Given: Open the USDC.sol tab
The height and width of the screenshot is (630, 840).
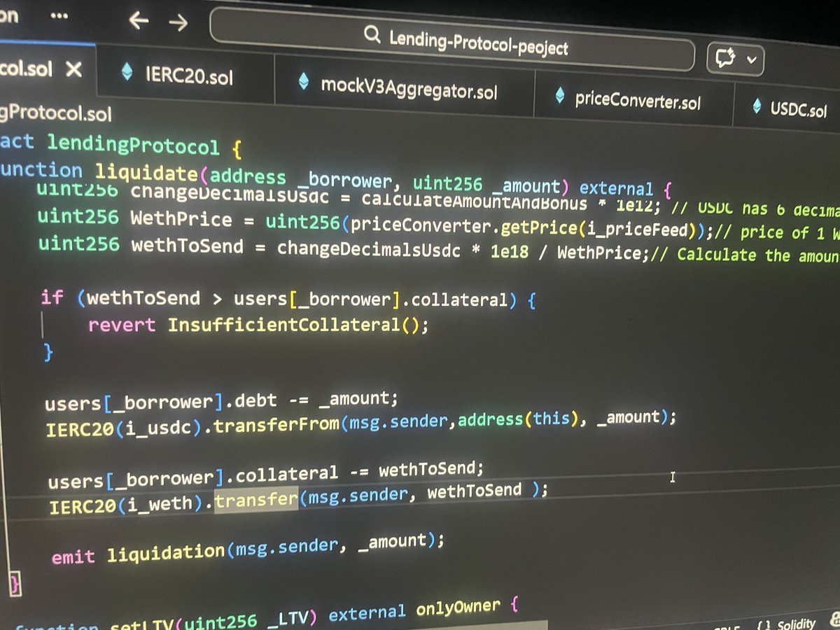Looking at the screenshot, I should [798, 111].
